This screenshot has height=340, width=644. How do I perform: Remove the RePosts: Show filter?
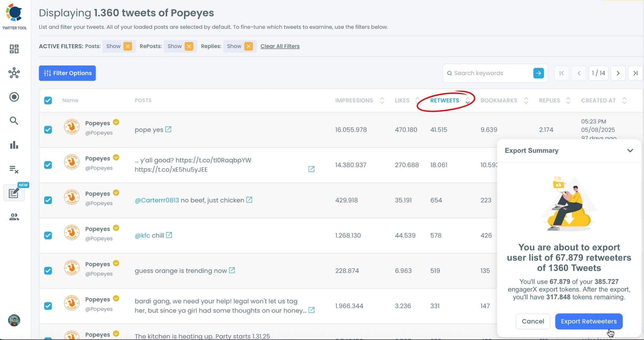189,46
